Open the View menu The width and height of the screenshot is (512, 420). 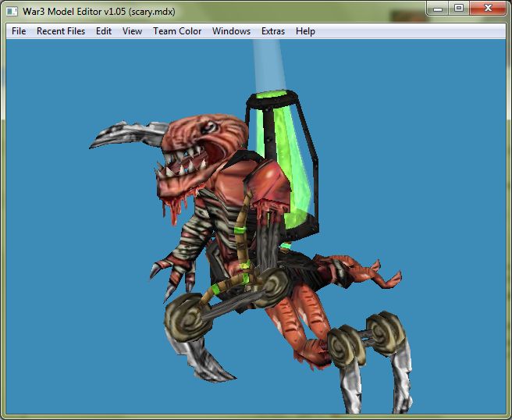coord(132,31)
